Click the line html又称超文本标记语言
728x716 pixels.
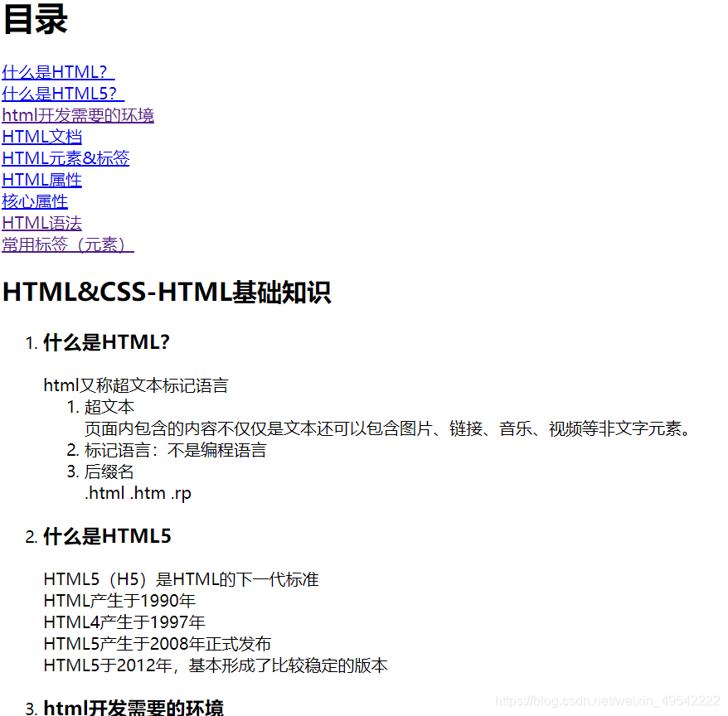click(x=136, y=385)
